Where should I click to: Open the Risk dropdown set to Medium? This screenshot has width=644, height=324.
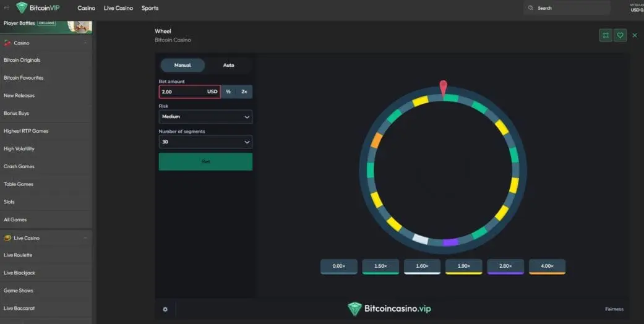(x=205, y=117)
